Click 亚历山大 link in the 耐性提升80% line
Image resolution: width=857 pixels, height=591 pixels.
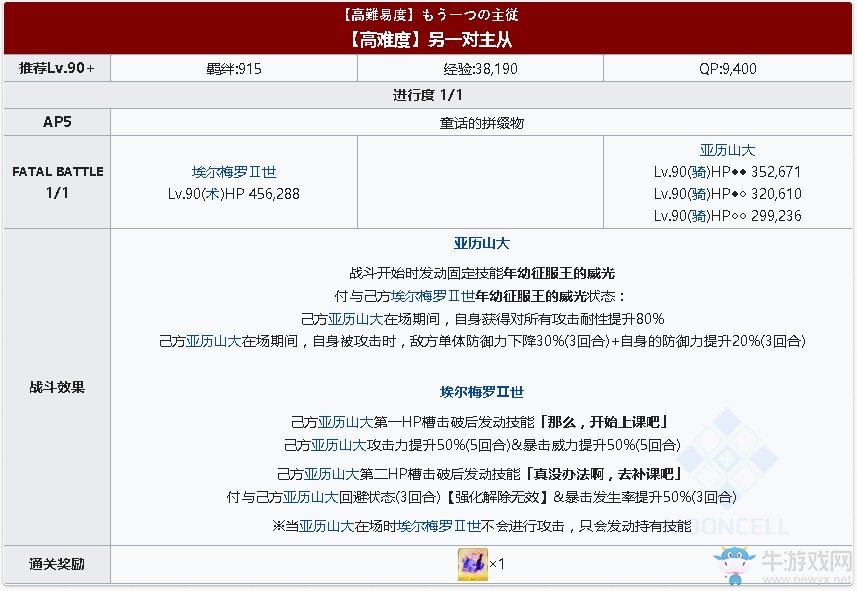point(355,319)
